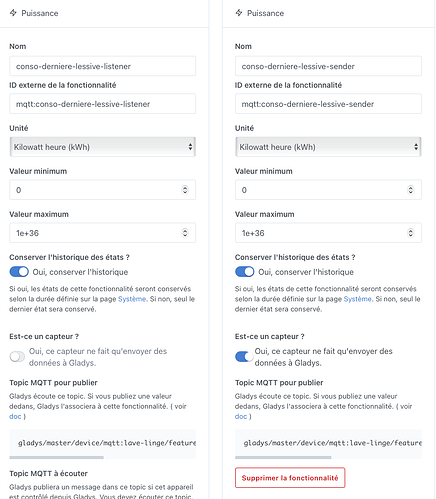Toggle history retention for the sender feature
Screen dimensions: 436x499
coord(245,272)
